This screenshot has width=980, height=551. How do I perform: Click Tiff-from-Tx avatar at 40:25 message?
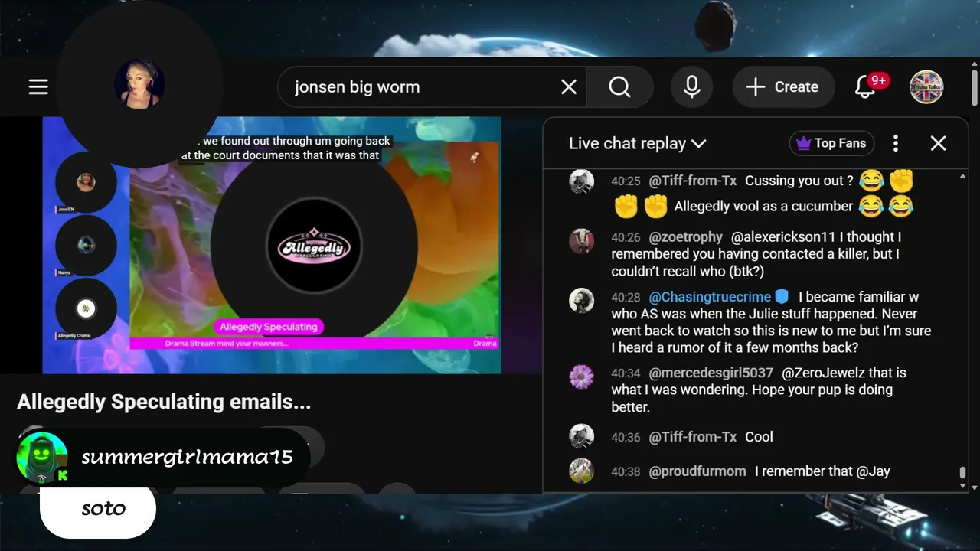[582, 182]
